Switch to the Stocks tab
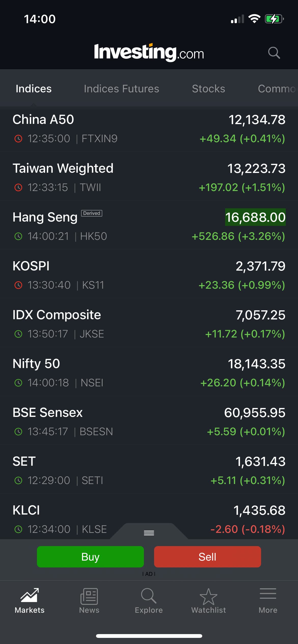Viewport: 298px width, 644px height. point(208,89)
